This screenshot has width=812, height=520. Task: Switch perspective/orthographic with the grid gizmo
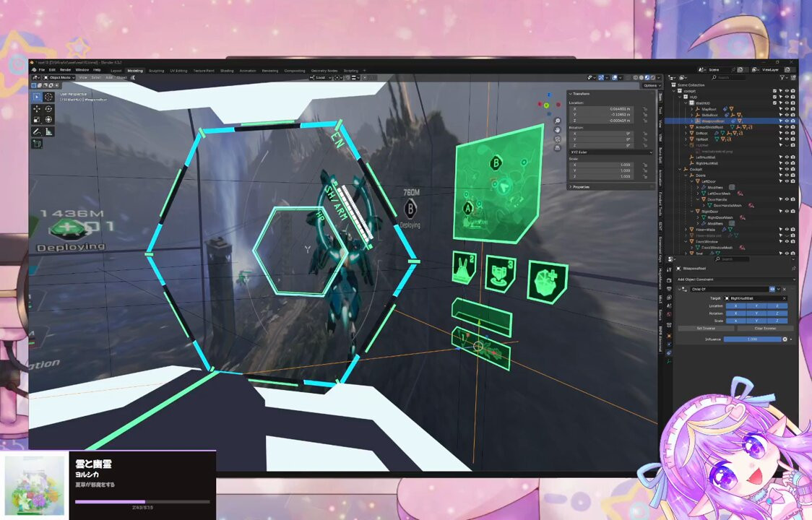pyautogui.click(x=557, y=147)
